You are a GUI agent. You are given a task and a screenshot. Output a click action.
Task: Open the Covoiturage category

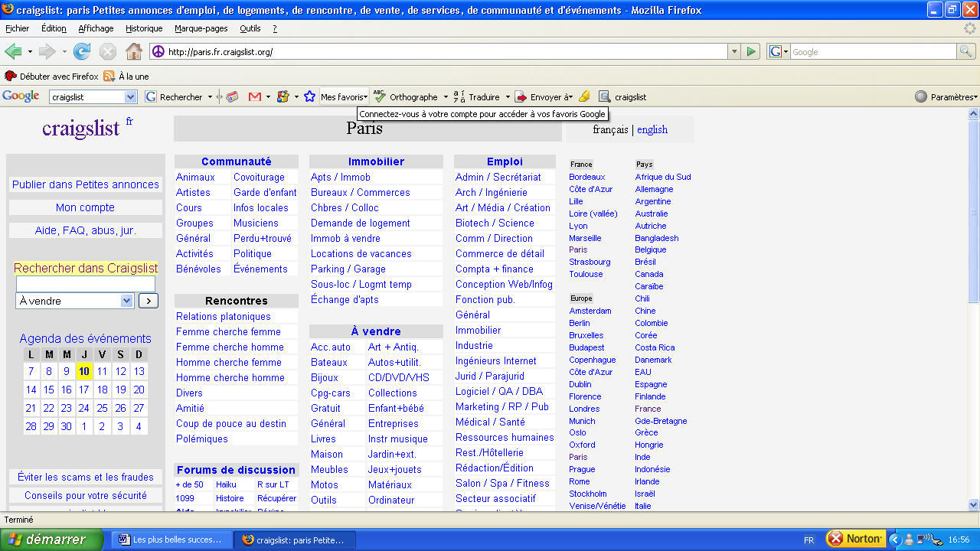(259, 177)
